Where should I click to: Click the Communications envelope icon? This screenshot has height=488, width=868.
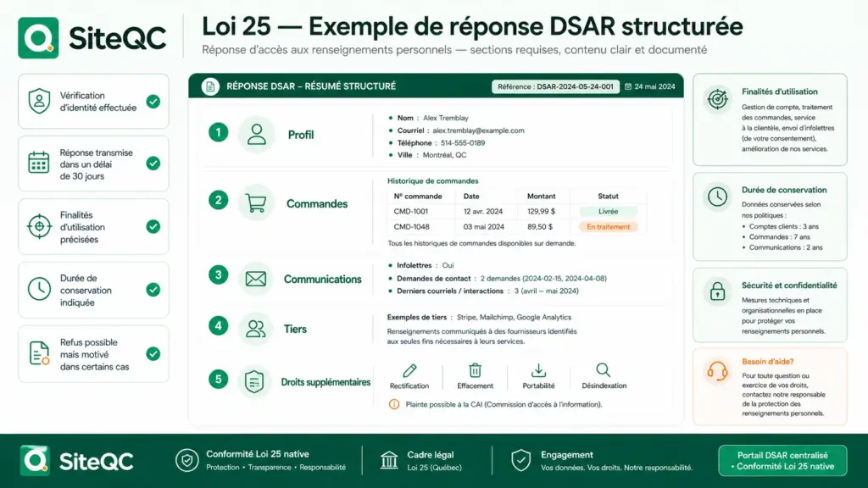tap(256, 279)
